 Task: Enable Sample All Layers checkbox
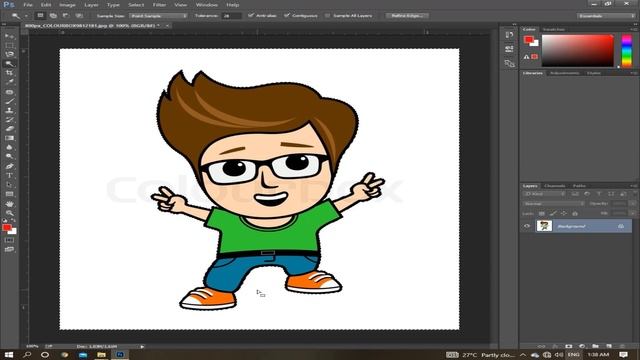327,16
